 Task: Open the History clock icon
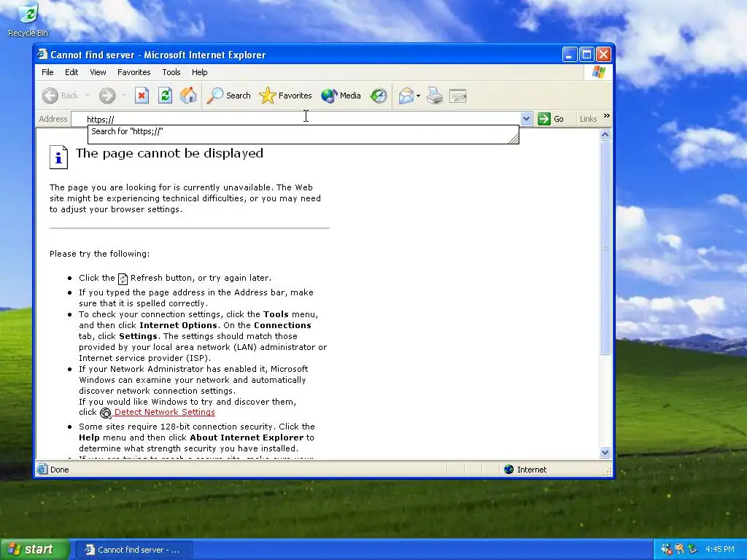point(379,96)
